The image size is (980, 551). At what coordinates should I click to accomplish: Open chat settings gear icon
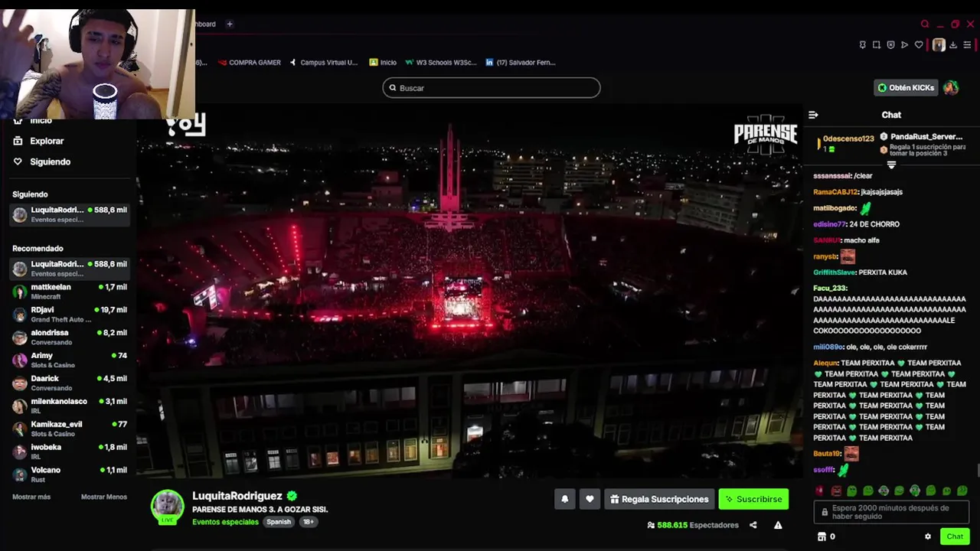coord(928,536)
